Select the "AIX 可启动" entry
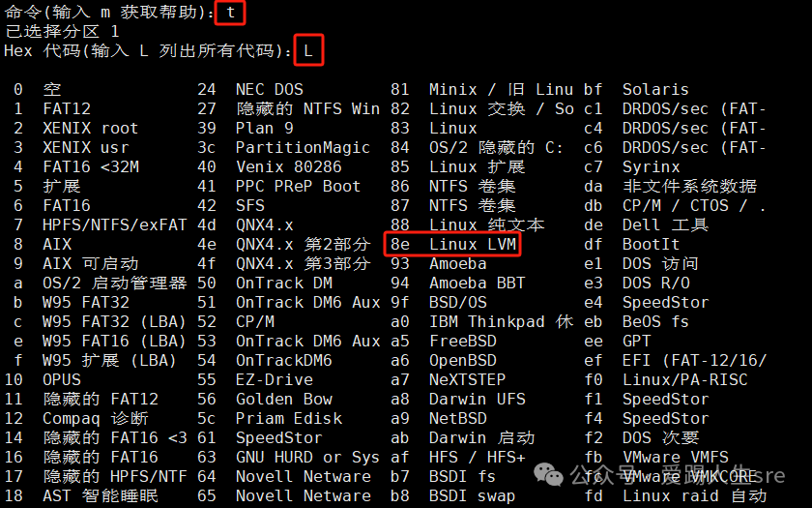Screen dimensions: 812x508 point(91,264)
